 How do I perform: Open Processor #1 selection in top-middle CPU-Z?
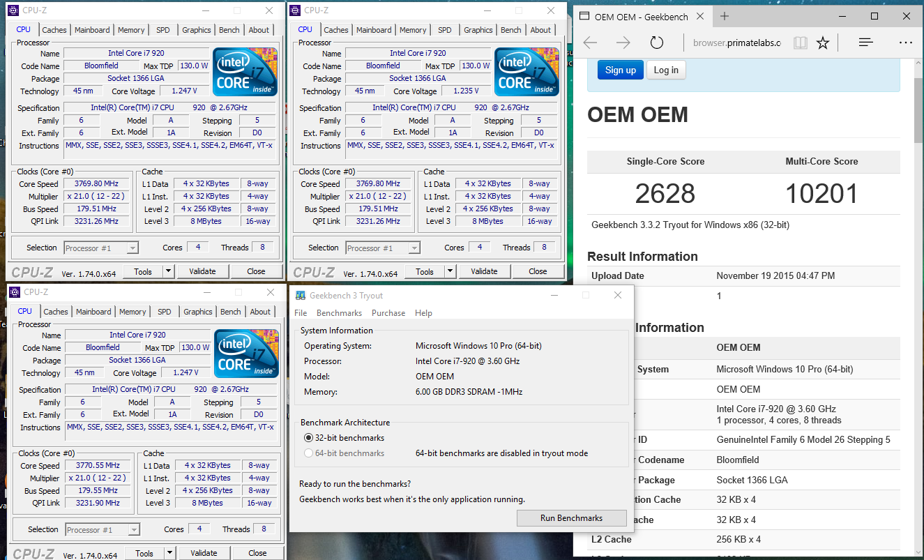click(x=383, y=248)
